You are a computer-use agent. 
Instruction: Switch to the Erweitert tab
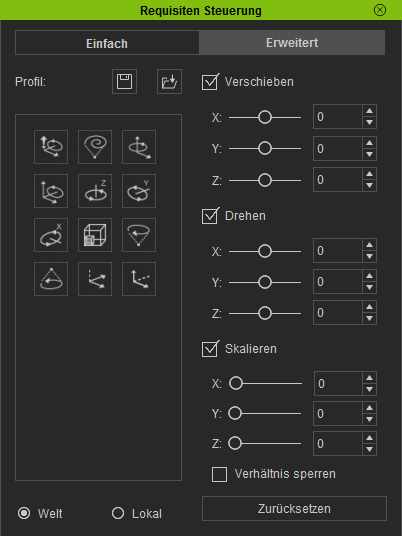[x=292, y=43]
